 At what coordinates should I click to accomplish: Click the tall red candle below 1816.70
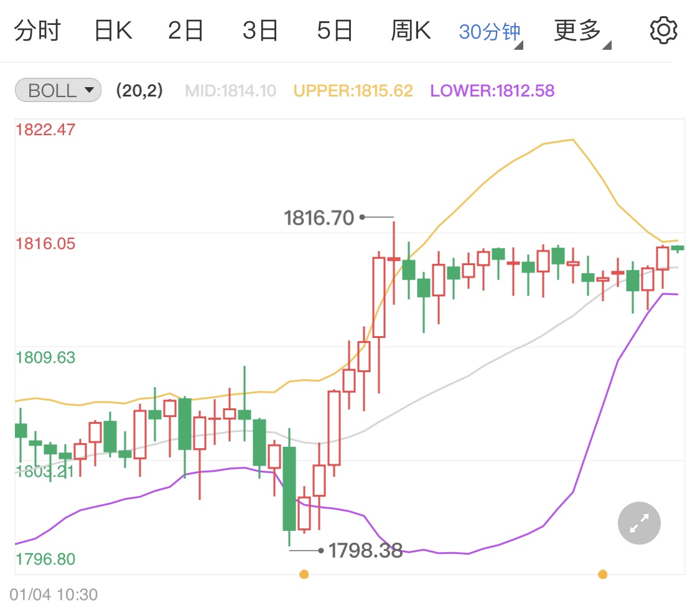(x=379, y=297)
